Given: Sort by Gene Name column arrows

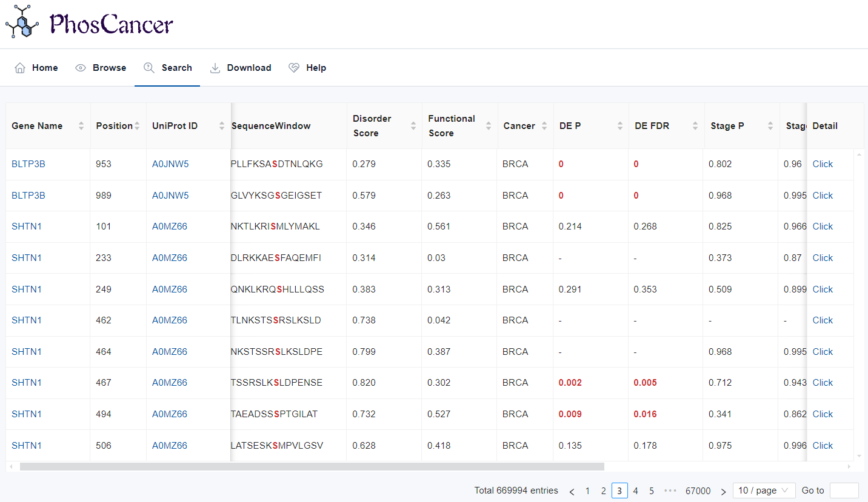Looking at the screenshot, I should [x=81, y=126].
